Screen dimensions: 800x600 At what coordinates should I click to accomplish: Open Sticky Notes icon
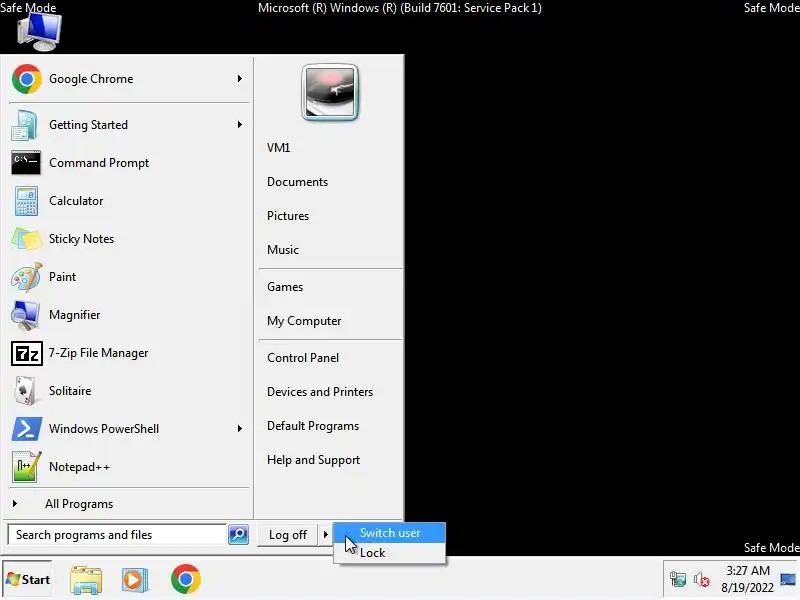click(x=26, y=239)
